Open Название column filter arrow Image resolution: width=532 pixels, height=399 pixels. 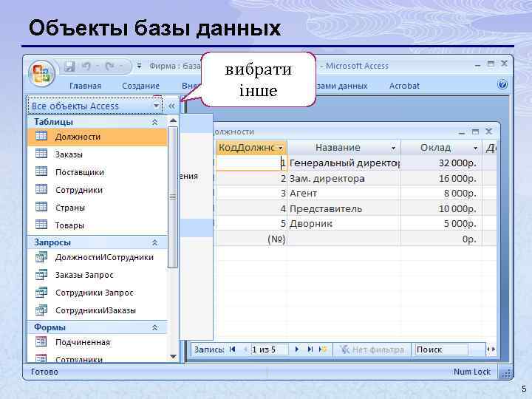coord(393,148)
